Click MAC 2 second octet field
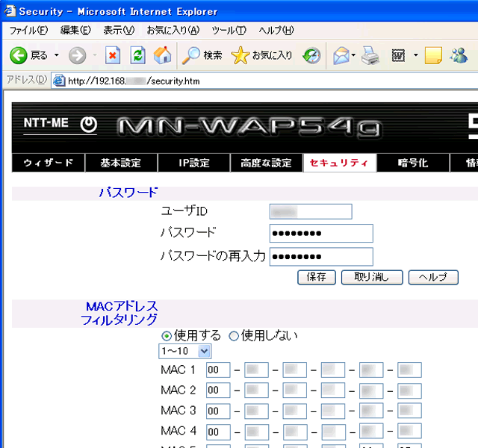Screen dimensions: 478x448 (x=256, y=391)
